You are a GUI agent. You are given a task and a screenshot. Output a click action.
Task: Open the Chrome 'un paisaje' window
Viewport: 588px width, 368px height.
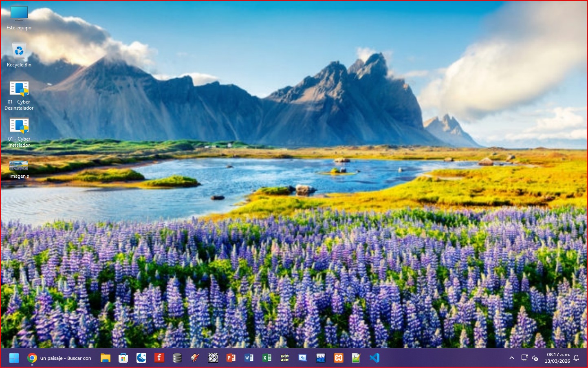[x=59, y=358]
